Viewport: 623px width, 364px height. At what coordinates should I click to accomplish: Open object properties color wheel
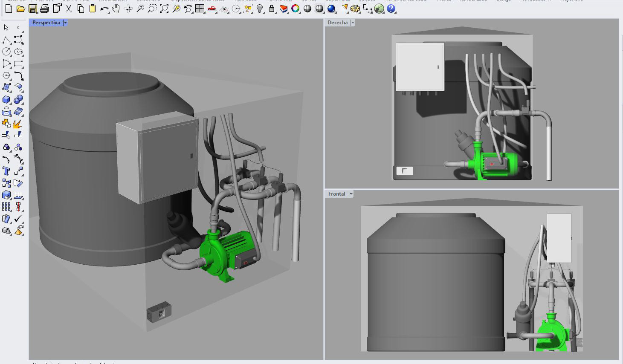click(296, 9)
